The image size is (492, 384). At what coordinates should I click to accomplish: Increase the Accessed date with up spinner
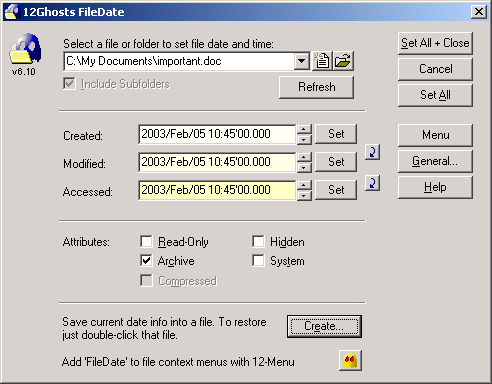coord(304,185)
